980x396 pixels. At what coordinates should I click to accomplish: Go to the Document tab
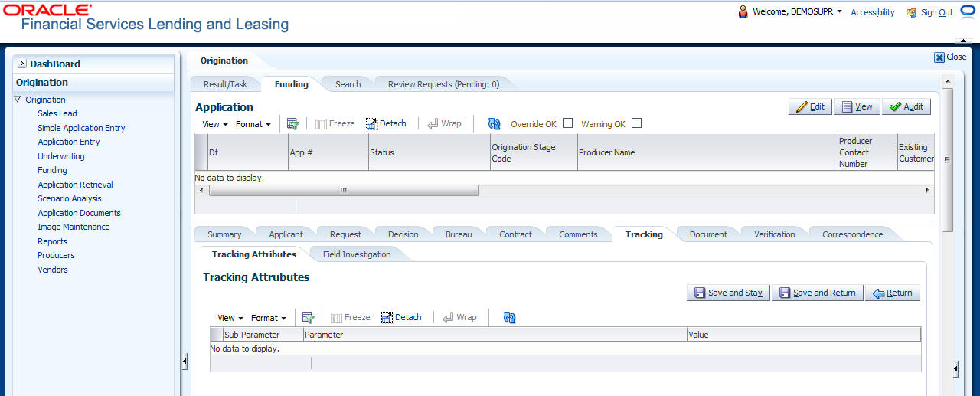tap(708, 234)
